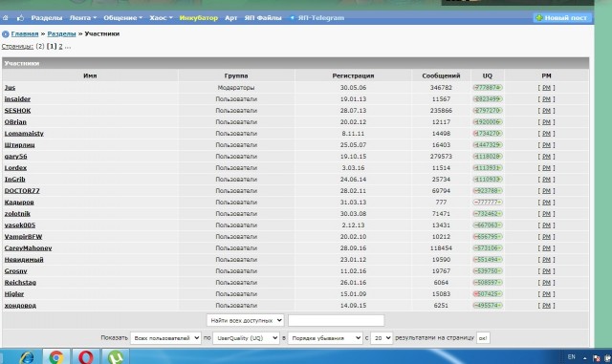Open user Невидимый profile

point(24,260)
